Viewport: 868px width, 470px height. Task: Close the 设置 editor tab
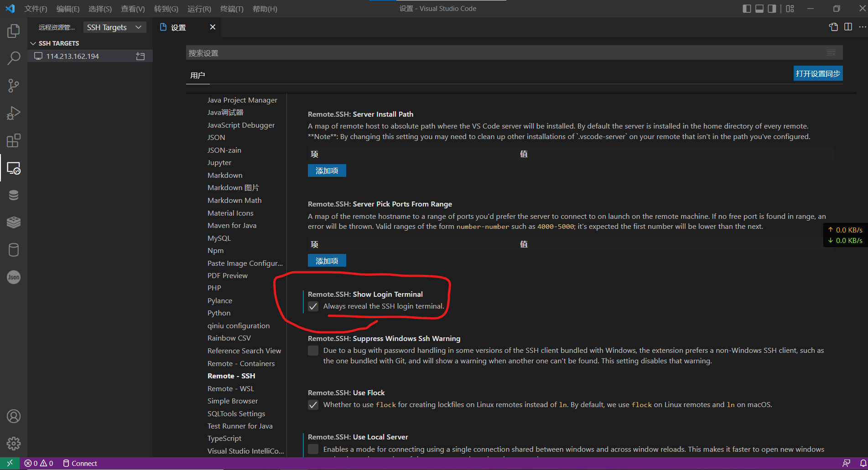pyautogui.click(x=213, y=27)
